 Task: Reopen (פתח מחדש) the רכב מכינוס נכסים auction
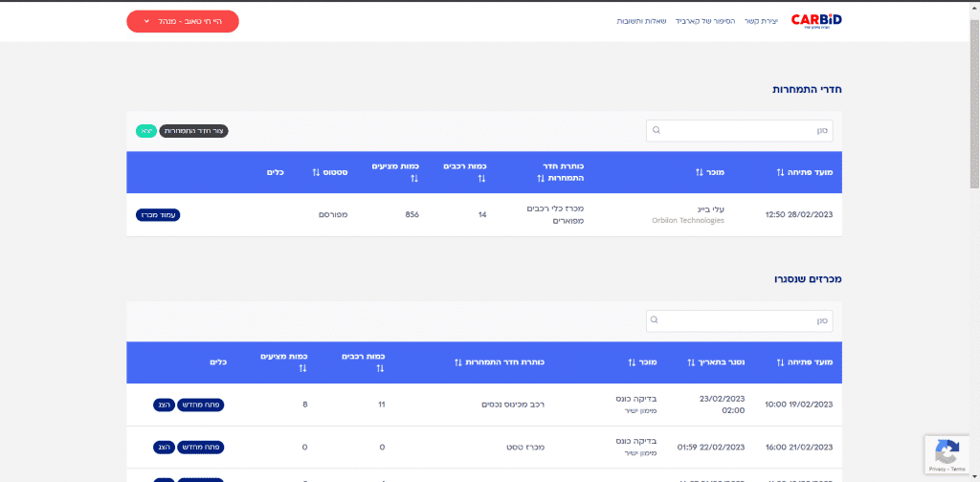coord(201,405)
